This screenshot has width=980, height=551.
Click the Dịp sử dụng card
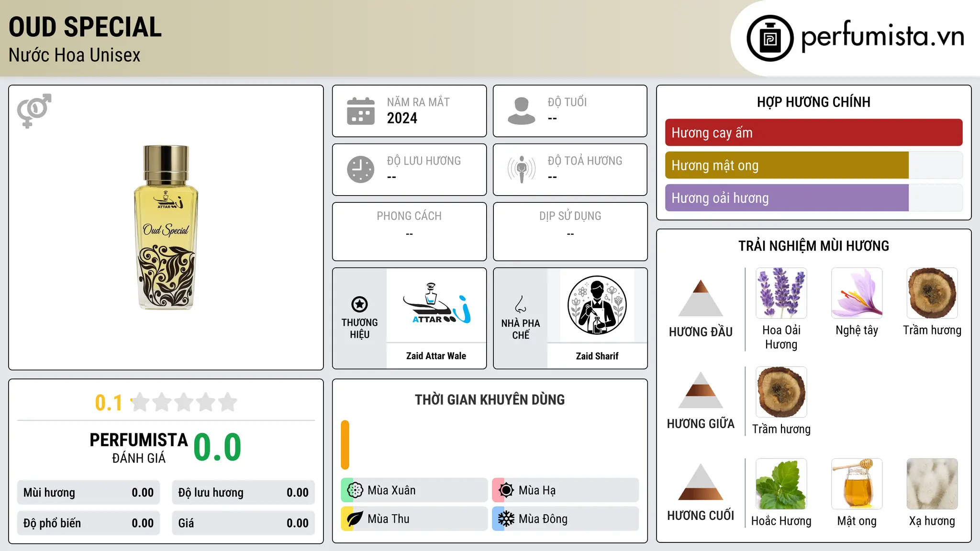point(570,231)
